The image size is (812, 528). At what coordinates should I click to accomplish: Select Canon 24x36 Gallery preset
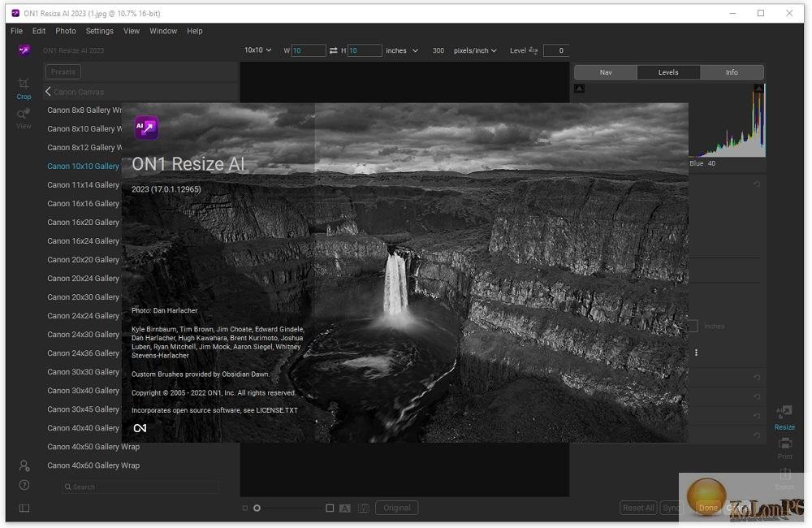point(83,353)
